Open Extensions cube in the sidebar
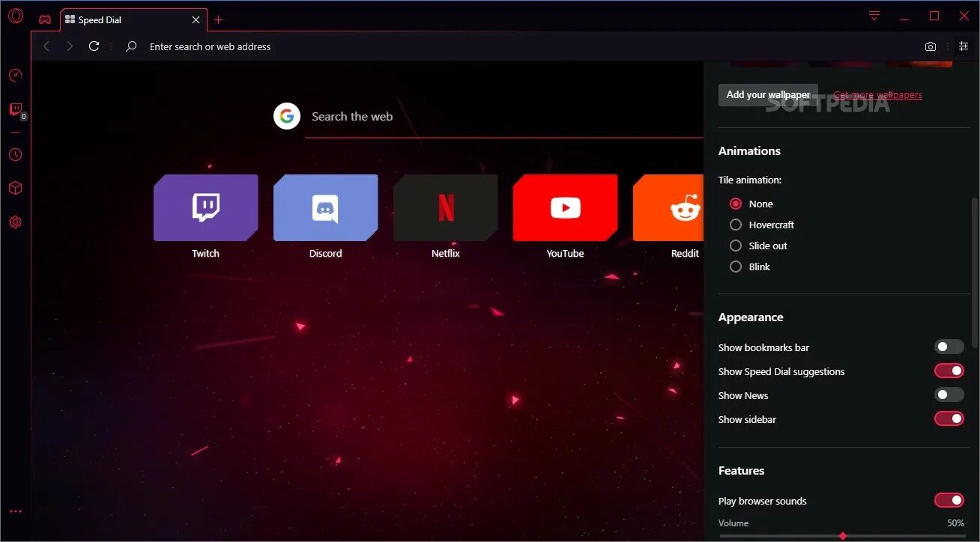Screen dimensions: 980x542 tap(15, 188)
